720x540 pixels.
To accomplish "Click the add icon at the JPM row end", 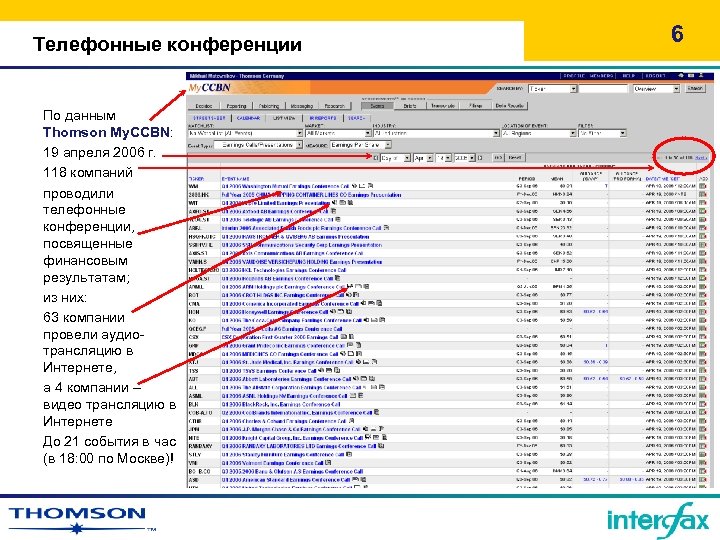I will [703, 429].
